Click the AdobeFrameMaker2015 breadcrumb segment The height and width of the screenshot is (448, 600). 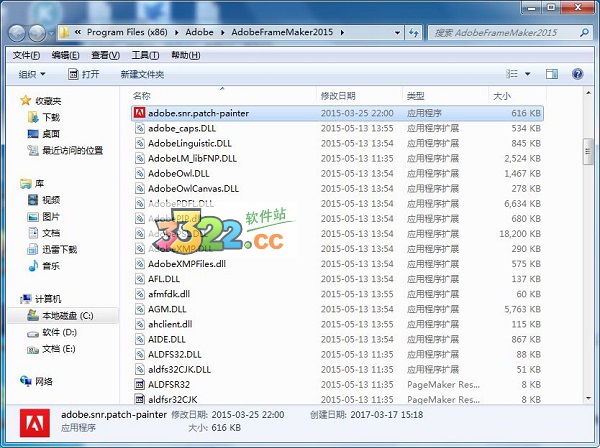(282, 33)
